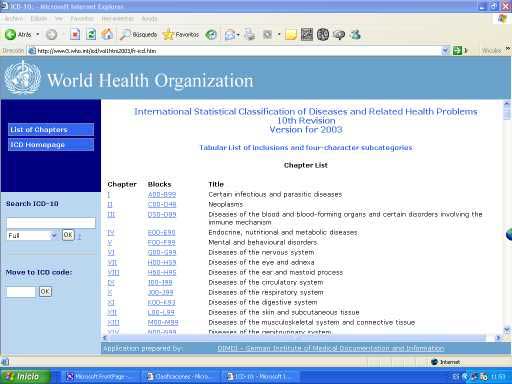This screenshot has height=384, width=512.
Task: Open the Ayuda menu
Action: [x=149, y=19]
